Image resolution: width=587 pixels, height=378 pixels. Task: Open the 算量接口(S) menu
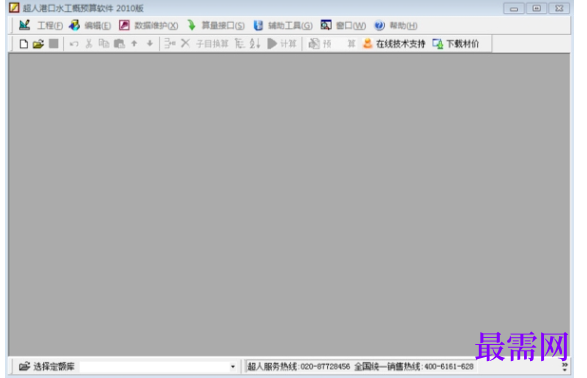coord(223,25)
